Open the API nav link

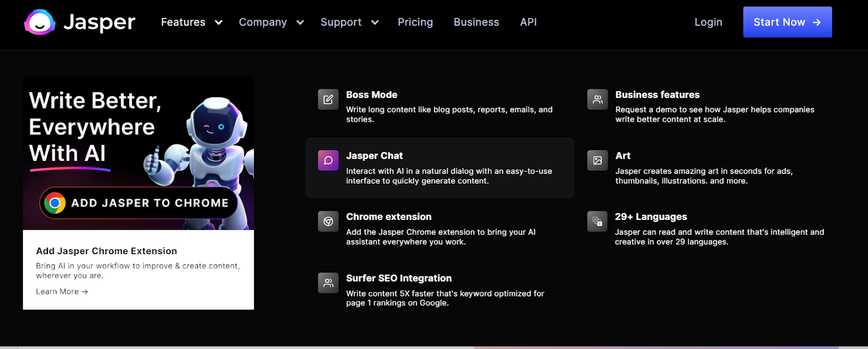tap(528, 22)
